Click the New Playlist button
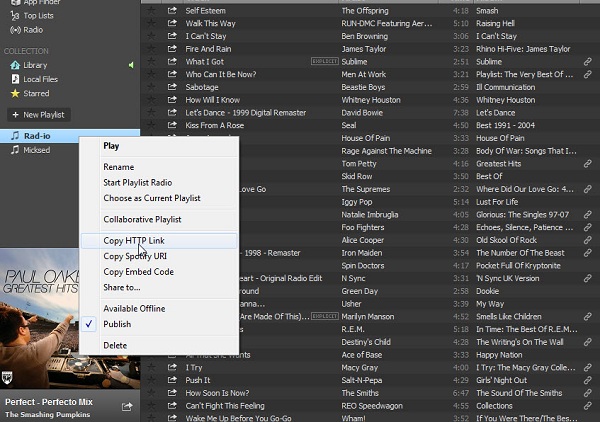The width and height of the screenshot is (600, 422). point(38,115)
